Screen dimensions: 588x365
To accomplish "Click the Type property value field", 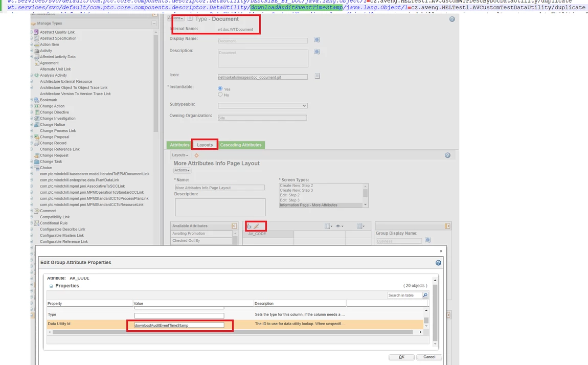I will point(179,315).
